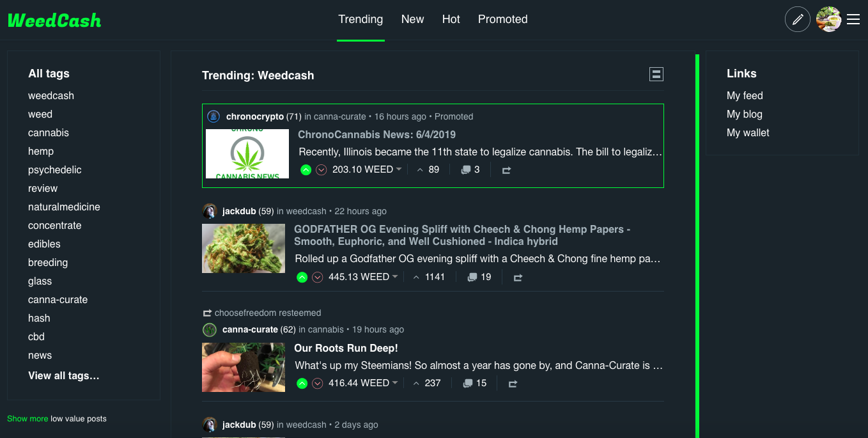Upvote the GODFATHER OG Evening Spliff post
Image resolution: width=868 pixels, height=438 pixels.
pos(302,278)
